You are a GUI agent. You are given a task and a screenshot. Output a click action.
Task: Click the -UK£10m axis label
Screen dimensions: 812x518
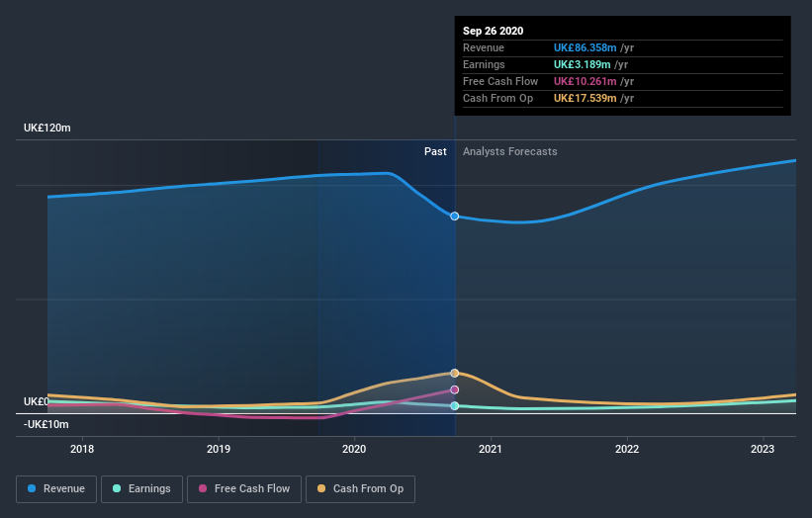pyautogui.click(x=46, y=424)
